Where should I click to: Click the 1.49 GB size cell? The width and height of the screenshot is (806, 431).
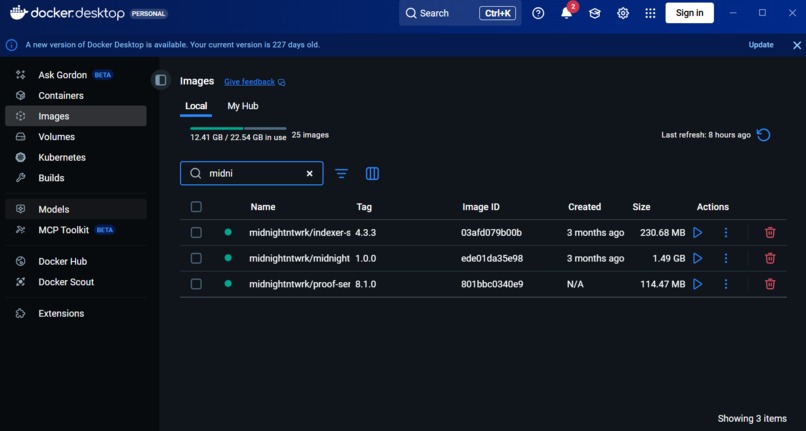[x=668, y=258]
